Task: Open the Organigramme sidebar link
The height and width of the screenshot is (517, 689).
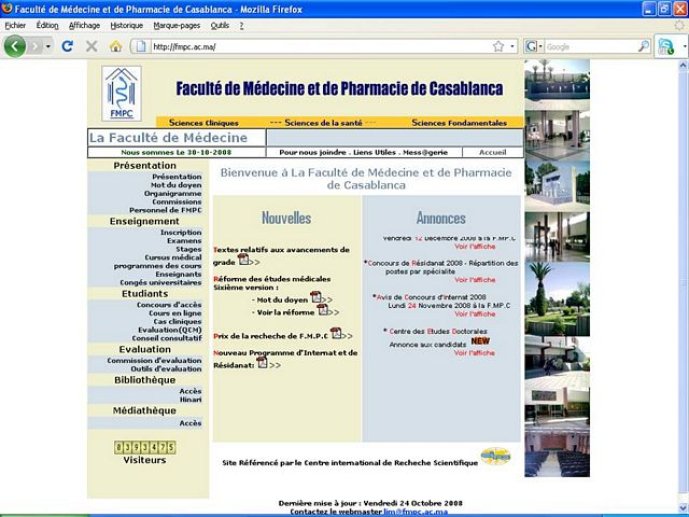Action: (173, 193)
